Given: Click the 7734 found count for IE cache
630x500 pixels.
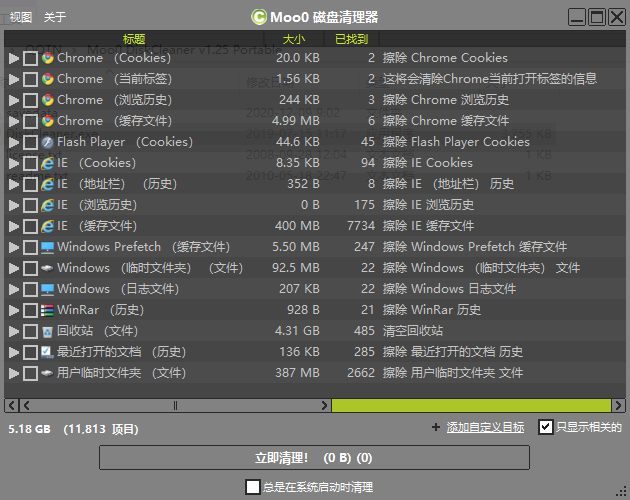Looking at the screenshot, I should pos(361,226).
